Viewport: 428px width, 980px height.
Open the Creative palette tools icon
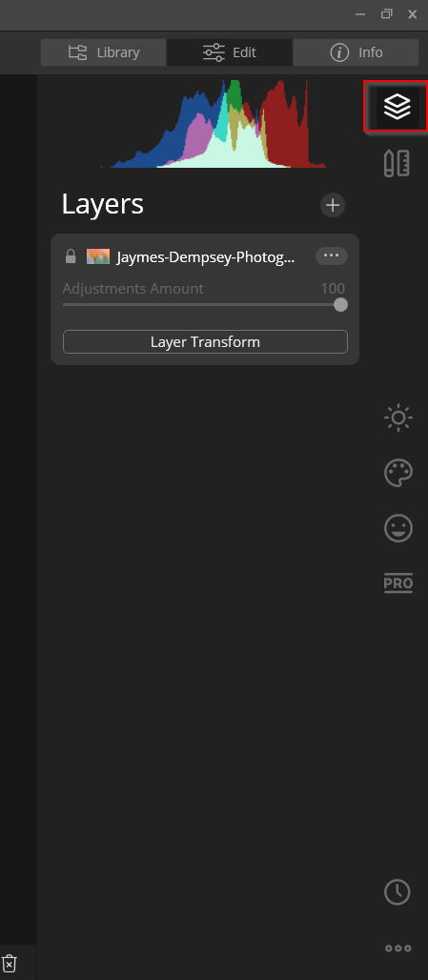coord(398,473)
